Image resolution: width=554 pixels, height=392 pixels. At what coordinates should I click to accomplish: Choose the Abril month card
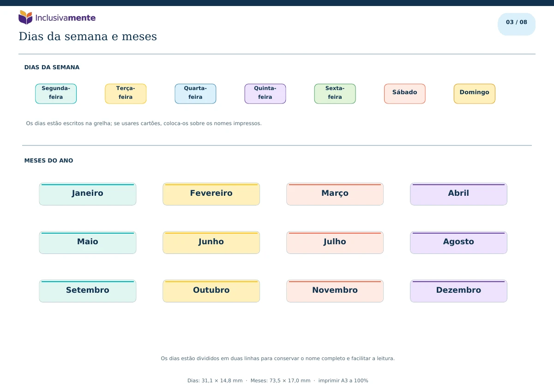click(458, 194)
